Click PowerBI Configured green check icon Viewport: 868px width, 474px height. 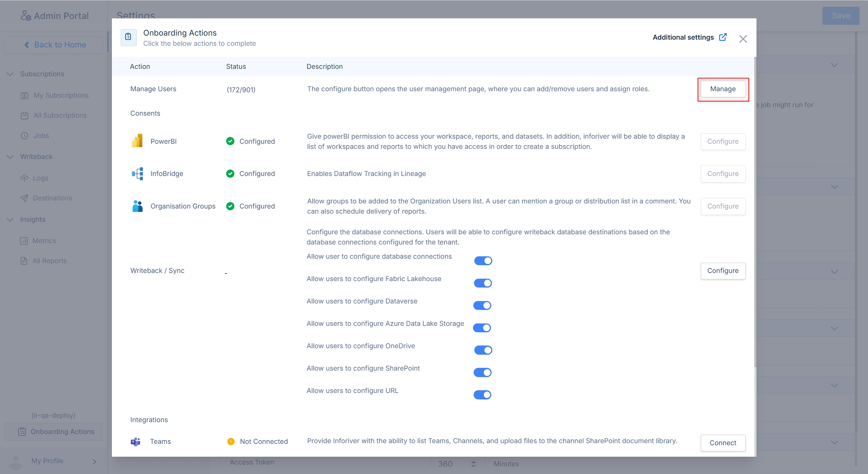[230, 141]
